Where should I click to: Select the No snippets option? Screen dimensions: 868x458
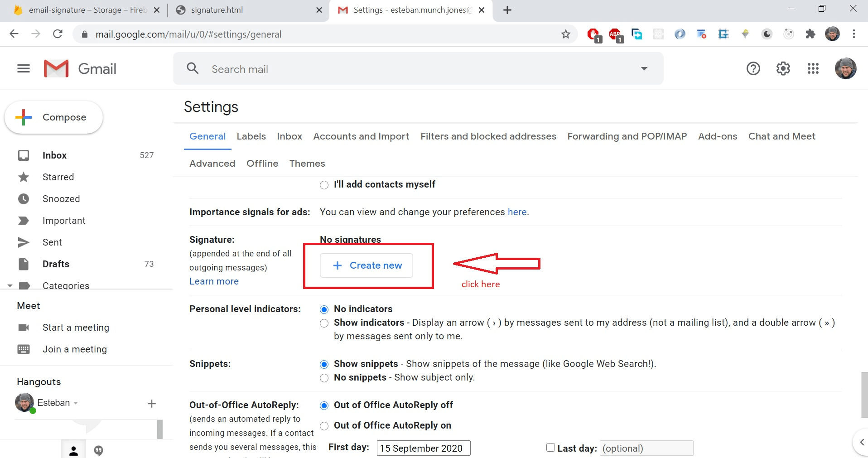pos(324,378)
